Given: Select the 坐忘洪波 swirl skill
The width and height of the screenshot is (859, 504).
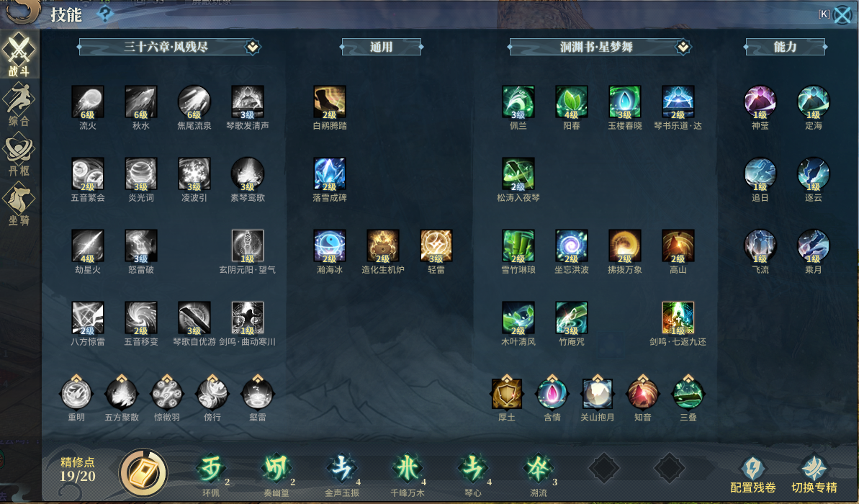Looking at the screenshot, I should [572, 246].
